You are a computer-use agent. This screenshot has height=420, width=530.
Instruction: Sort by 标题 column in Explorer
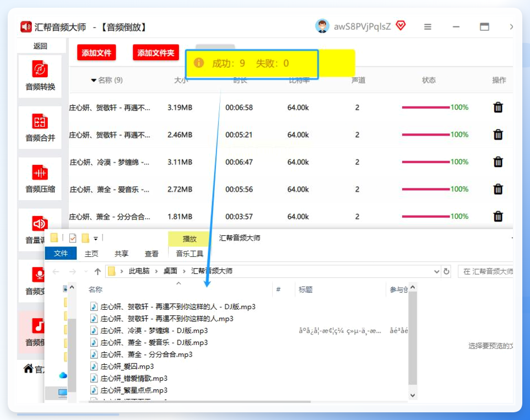(306, 289)
